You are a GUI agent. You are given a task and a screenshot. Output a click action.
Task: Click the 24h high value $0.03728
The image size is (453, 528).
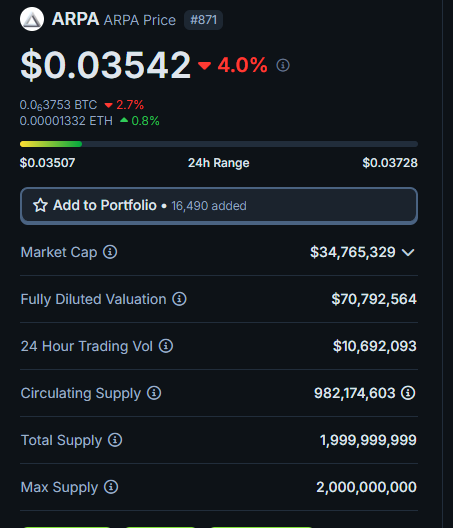coord(390,163)
